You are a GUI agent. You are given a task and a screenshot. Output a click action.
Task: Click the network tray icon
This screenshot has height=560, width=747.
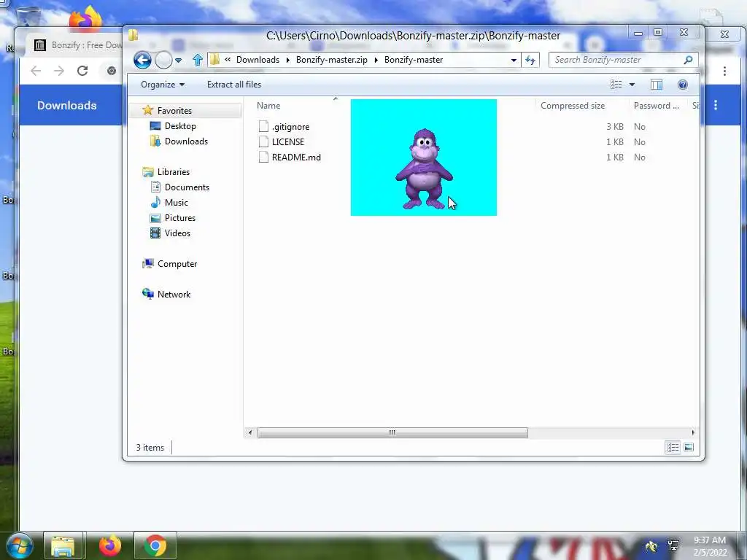(x=673, y=545)
